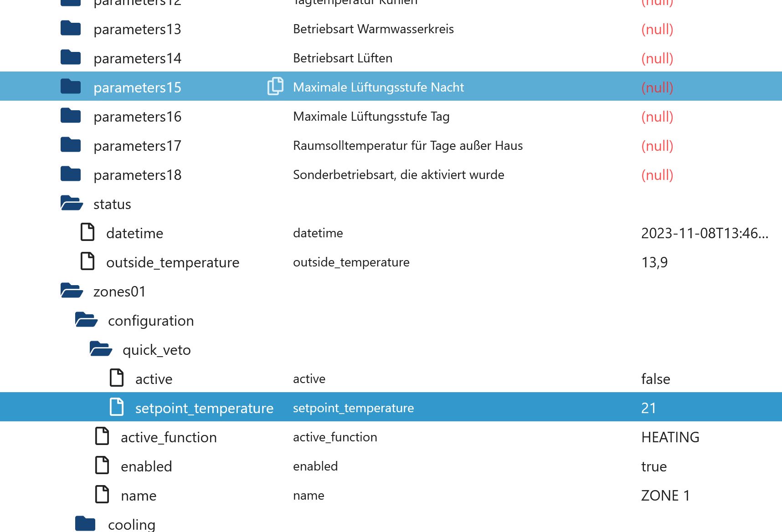Click the parameters16 folder icon
This screenshot has height=532, width=782.
(71, 116)
